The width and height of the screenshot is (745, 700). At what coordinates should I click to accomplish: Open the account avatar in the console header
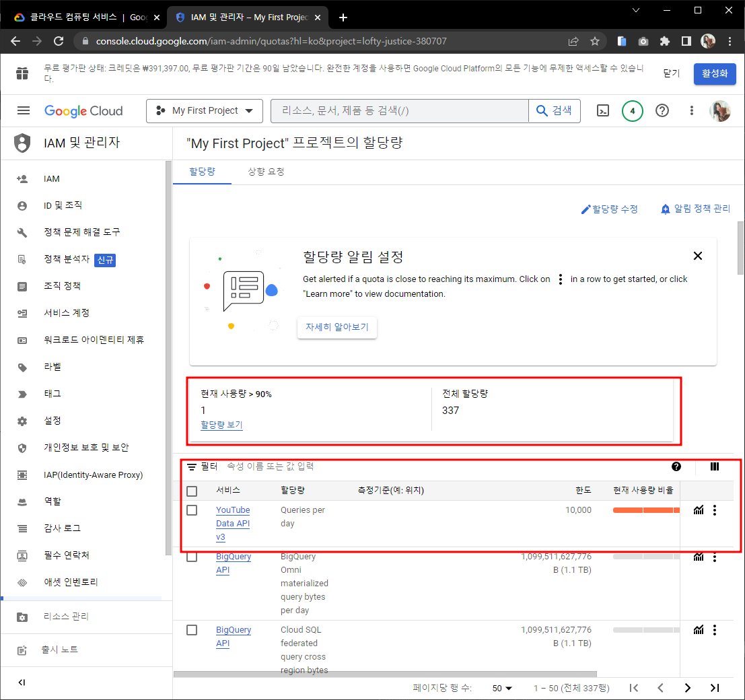coord(720,111)
